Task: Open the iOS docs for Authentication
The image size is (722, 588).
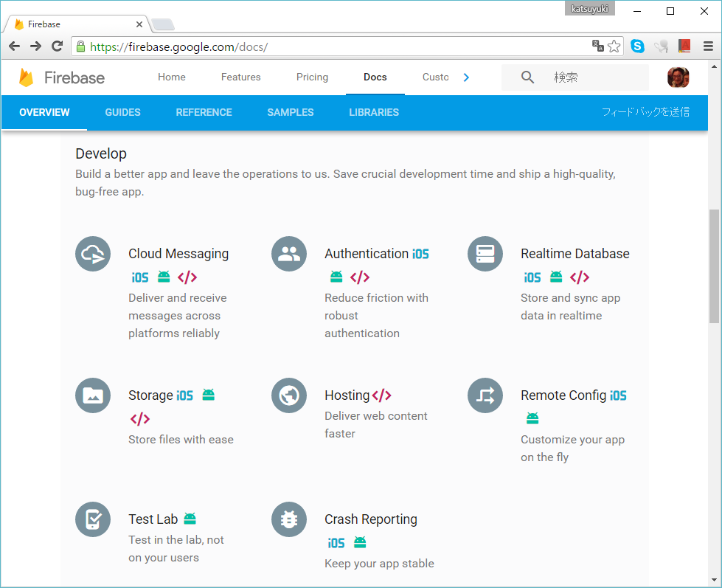Action: tap(420, 254)
